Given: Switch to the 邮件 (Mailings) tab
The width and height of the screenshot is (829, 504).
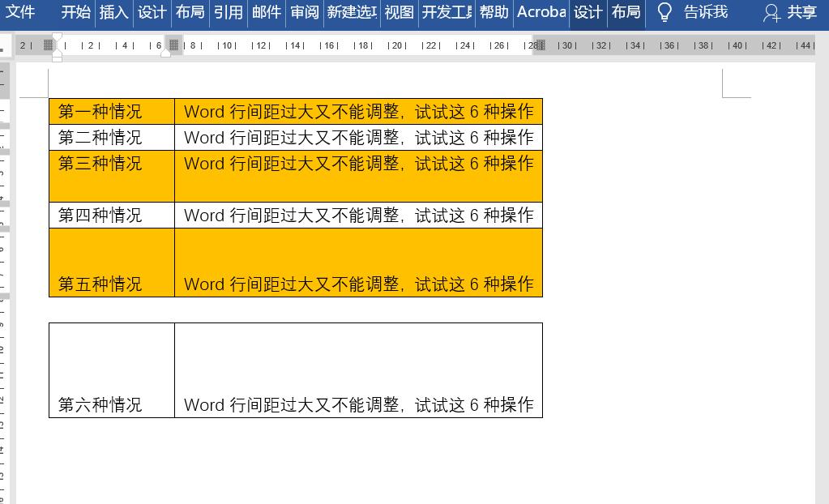Looking at the screenshot, I should tap(266, 13).
